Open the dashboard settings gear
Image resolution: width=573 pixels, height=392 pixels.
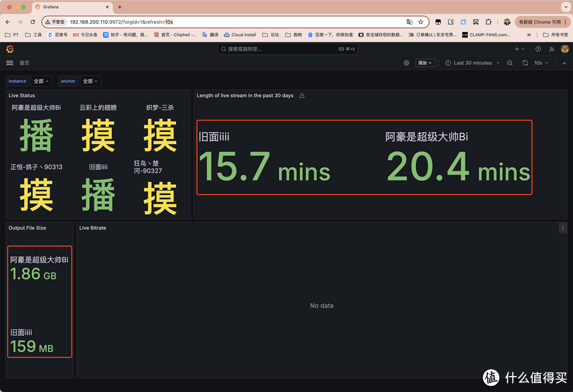pyautogui.click(x=406, y=63)
